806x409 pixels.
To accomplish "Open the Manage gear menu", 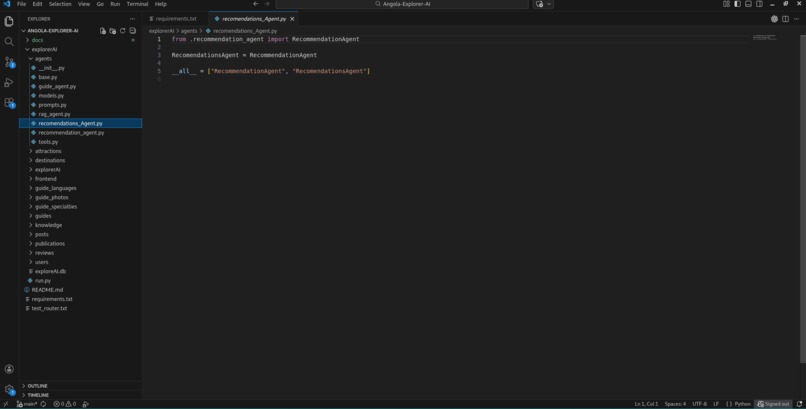I will pyautogui.click(x=9, y=389).
